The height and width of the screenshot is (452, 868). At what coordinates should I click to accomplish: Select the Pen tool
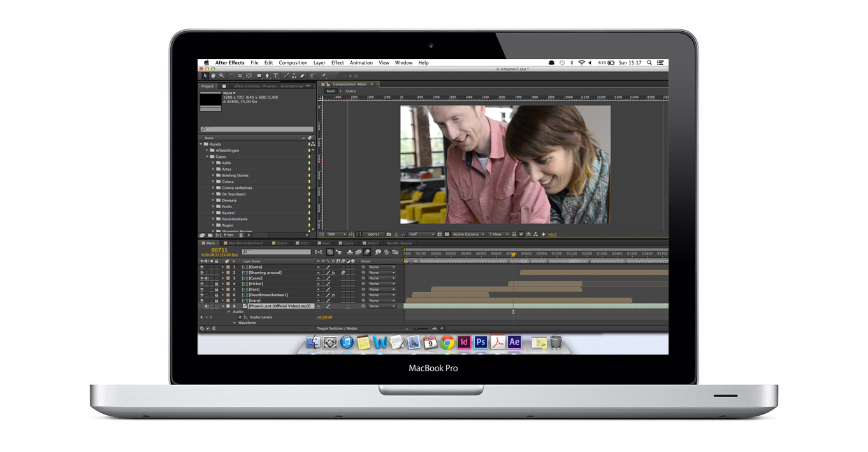(267, 76)
